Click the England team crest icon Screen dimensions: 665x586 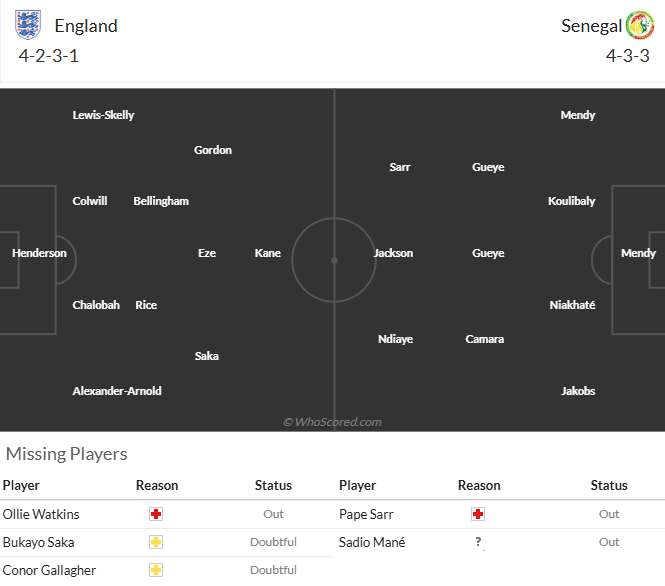(x=28, y=24)
